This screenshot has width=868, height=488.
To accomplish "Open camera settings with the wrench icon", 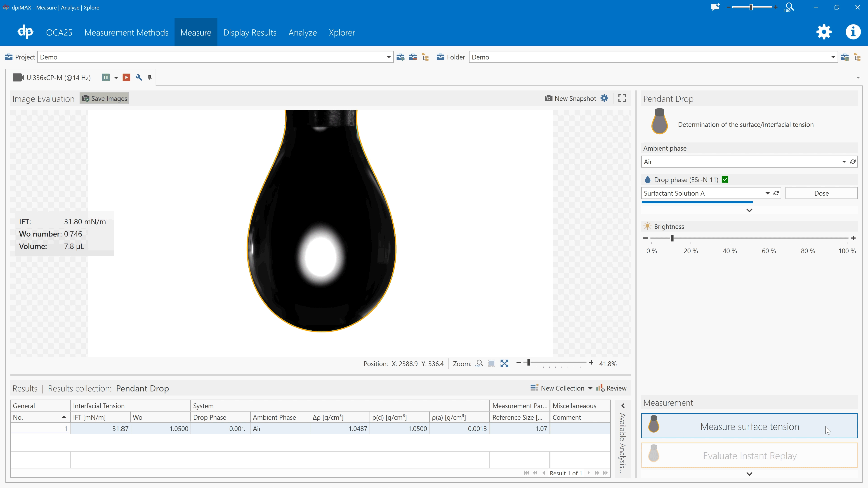I will point(139,78).
